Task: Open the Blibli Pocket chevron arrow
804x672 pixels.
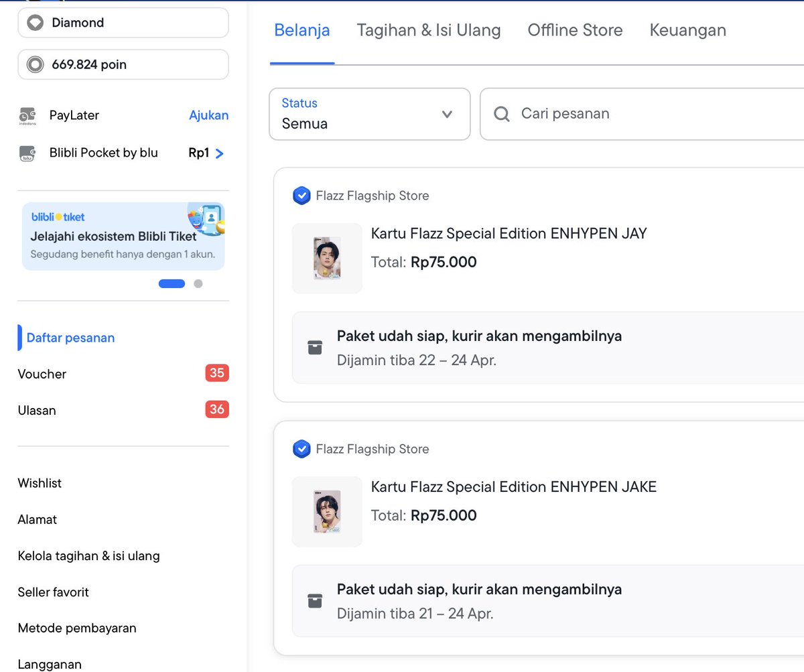Action: (x=219, y=153)
